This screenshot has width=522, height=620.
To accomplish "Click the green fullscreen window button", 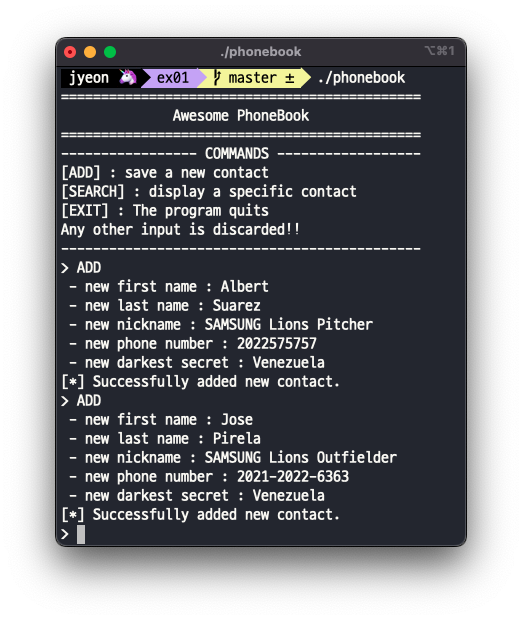I will click(x=110, y=52).
